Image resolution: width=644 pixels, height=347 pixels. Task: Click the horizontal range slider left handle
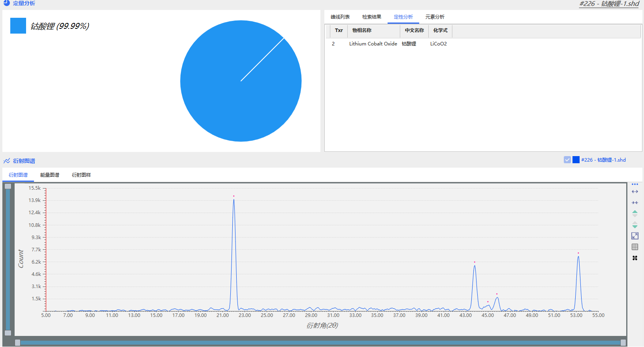click(x=18, y=343)
